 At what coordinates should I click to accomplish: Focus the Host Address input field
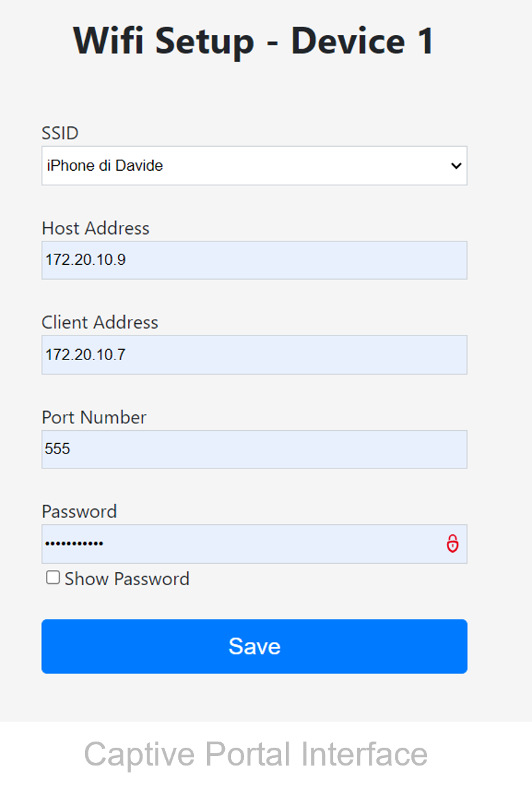(254, 260)
